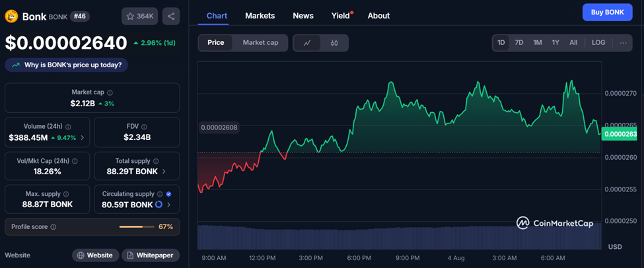Select the 1M time range
The height and width of the screenshot is (268, 644).
coord(538,43)
